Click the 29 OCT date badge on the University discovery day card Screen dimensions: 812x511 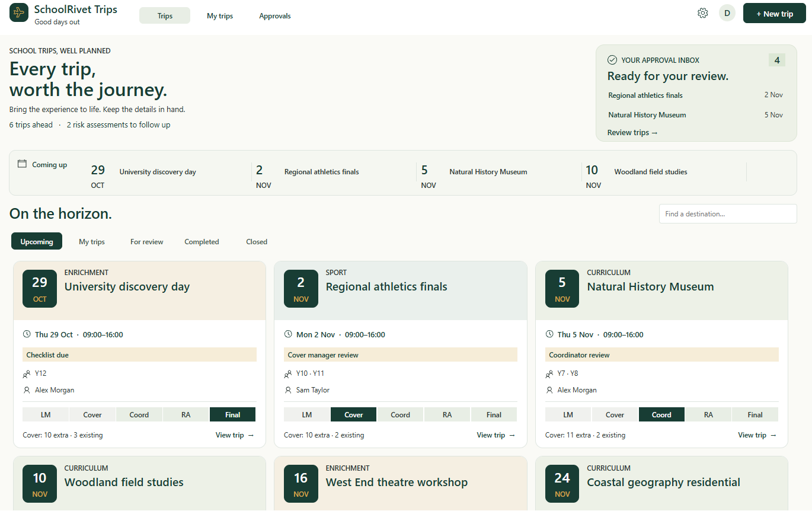pyautogui.click(x=40, y=289)
